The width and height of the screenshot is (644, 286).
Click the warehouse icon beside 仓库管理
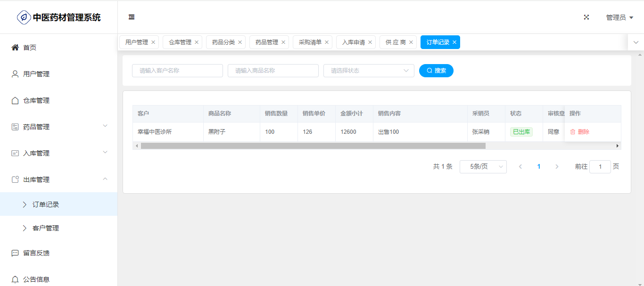pos(15,100)
